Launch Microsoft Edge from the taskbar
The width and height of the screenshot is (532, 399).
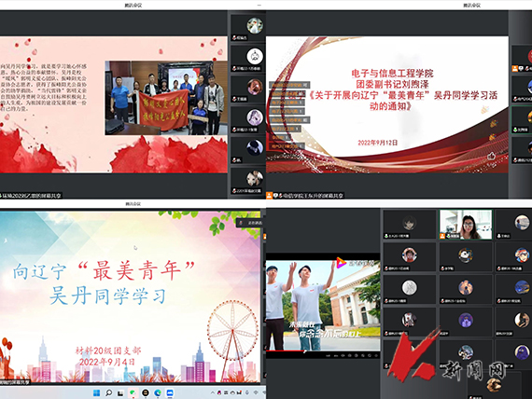pyautogui.click(x=158, y=392)
